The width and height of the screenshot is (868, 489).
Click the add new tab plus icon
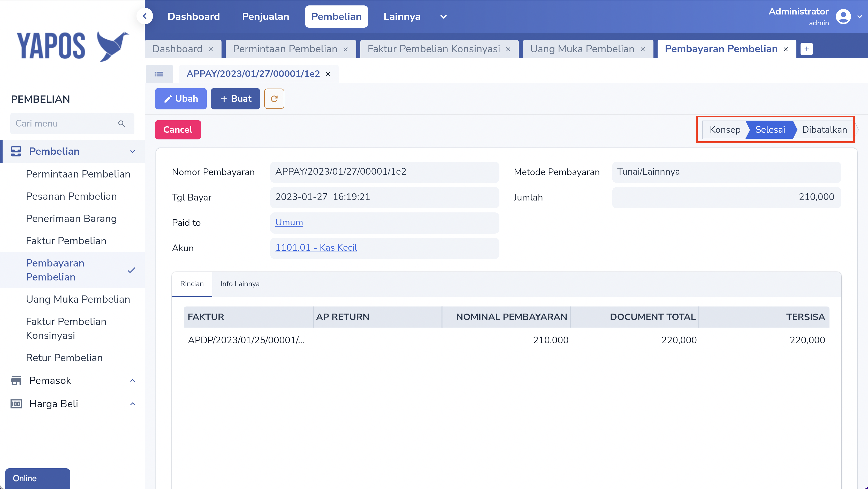click(806, 49)
